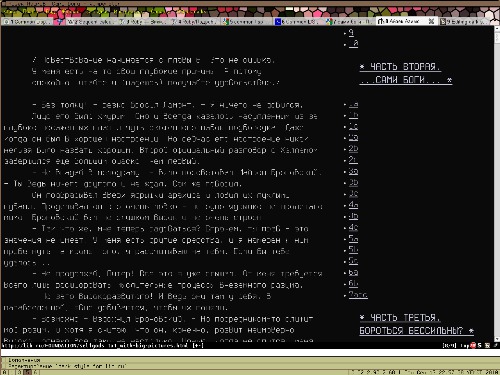The image size is (500, 375).
Task: Open chapter link 1c
Action: (x=353, y=127)
